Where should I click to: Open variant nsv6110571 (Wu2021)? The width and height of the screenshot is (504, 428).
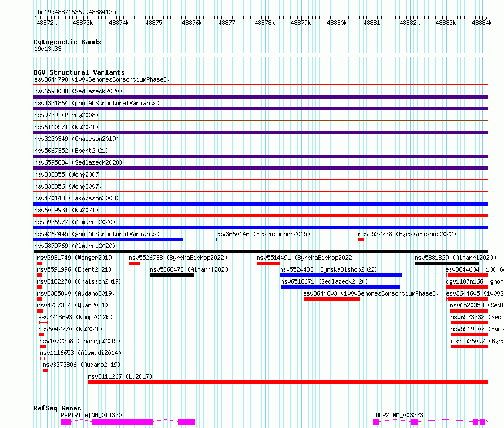[66, 127]
